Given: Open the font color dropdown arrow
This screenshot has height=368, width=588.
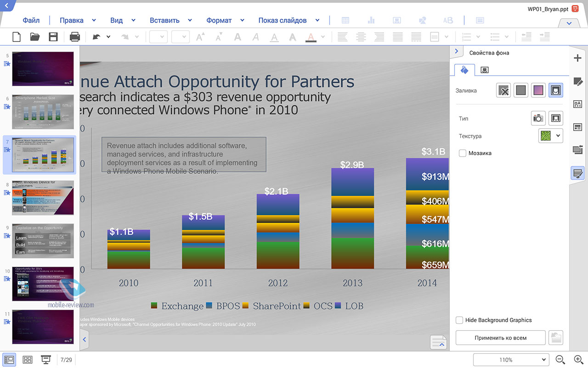Looking at the screenshot, I should pyautogui.click(x=323, y=37).
